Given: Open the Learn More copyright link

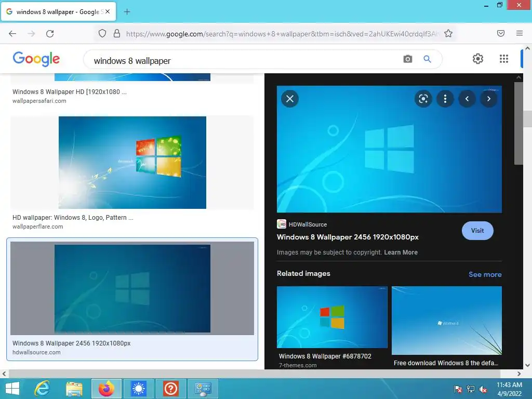Looking at the screenshot, I should click(401, 252).
